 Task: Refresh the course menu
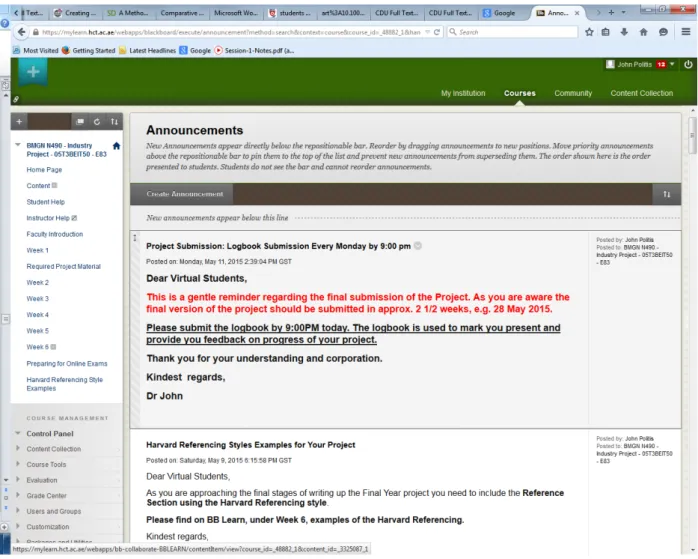tap(97, 122)
